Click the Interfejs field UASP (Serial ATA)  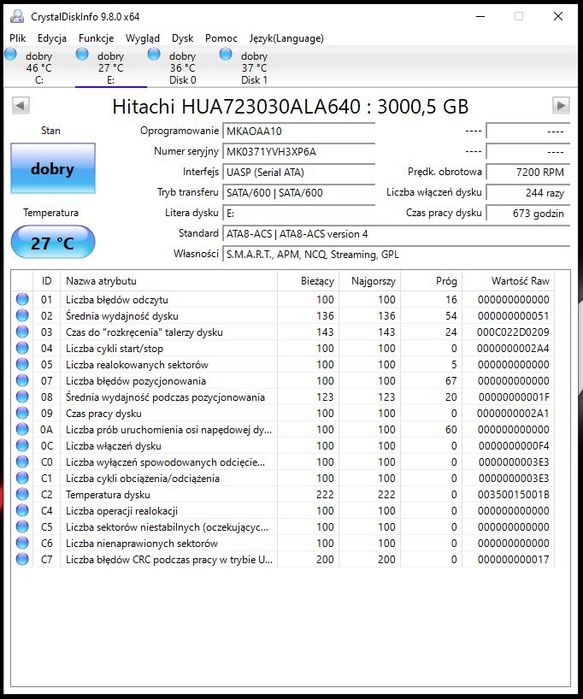299,172
